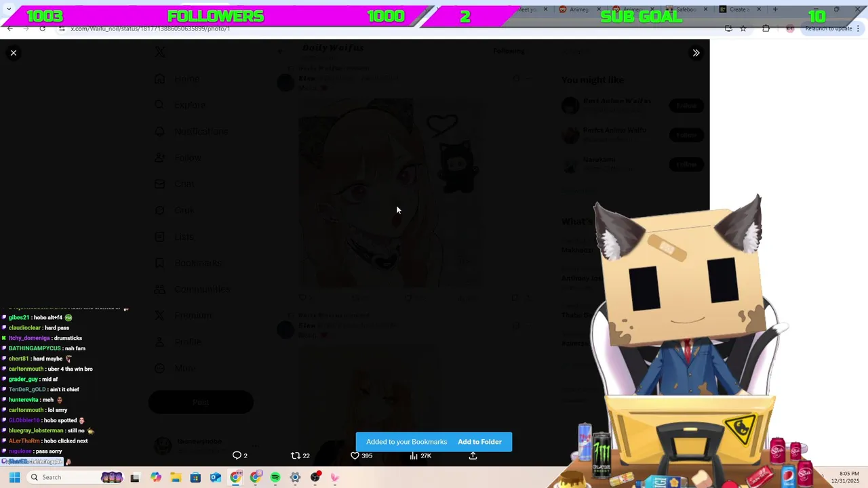Open Outlook from the taskbar
Screen dimensions: 868x488
pos(215,477)
